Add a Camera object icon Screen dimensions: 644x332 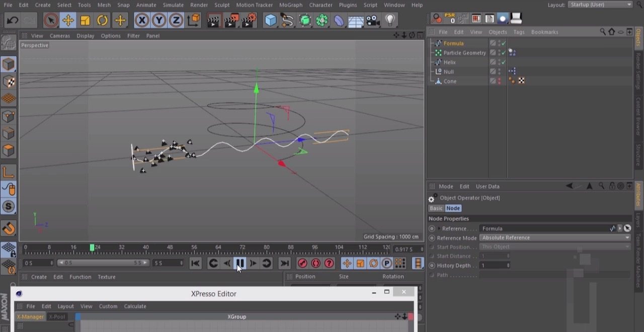point(372,21)
